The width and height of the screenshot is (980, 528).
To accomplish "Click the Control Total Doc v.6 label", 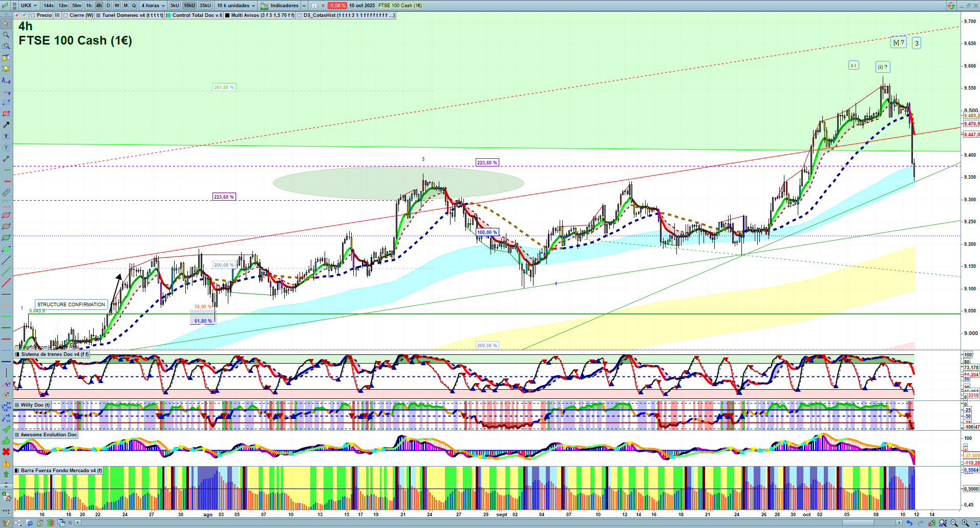I will (197, 15).
